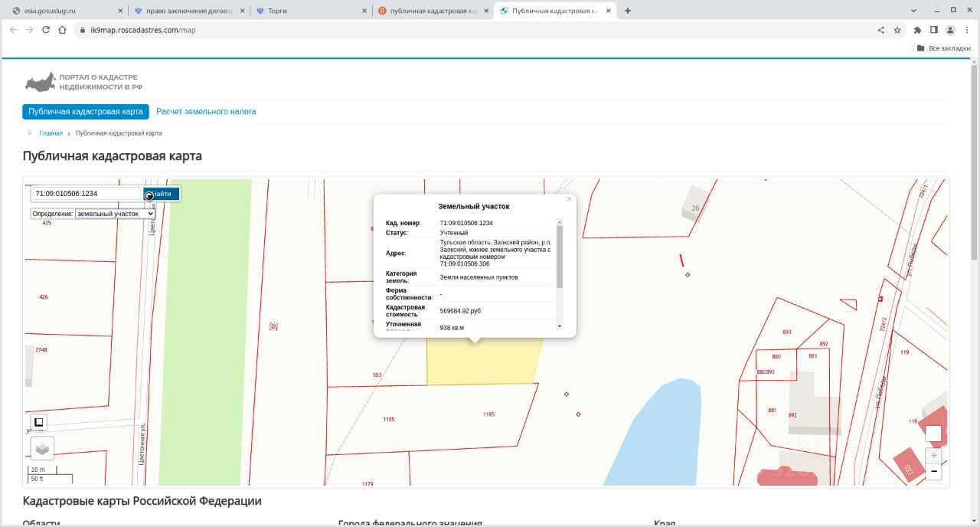Reload the current page
Viewport: 980px width, 527px height.
46,30
